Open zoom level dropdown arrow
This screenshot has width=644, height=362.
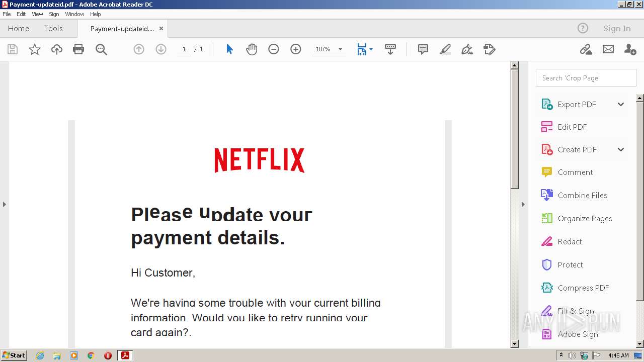340,49
